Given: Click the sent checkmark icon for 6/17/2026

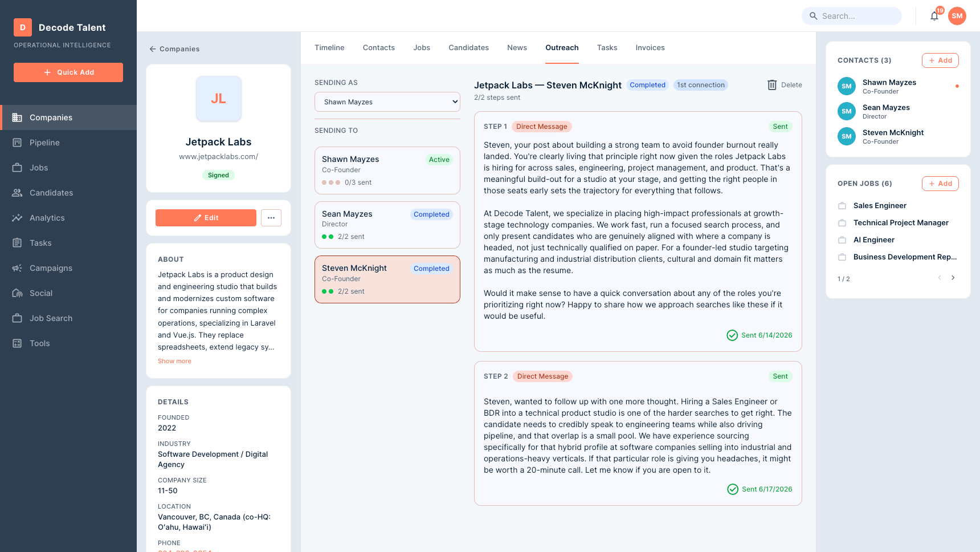Looking at the screenshot, I should click(733, 489).
